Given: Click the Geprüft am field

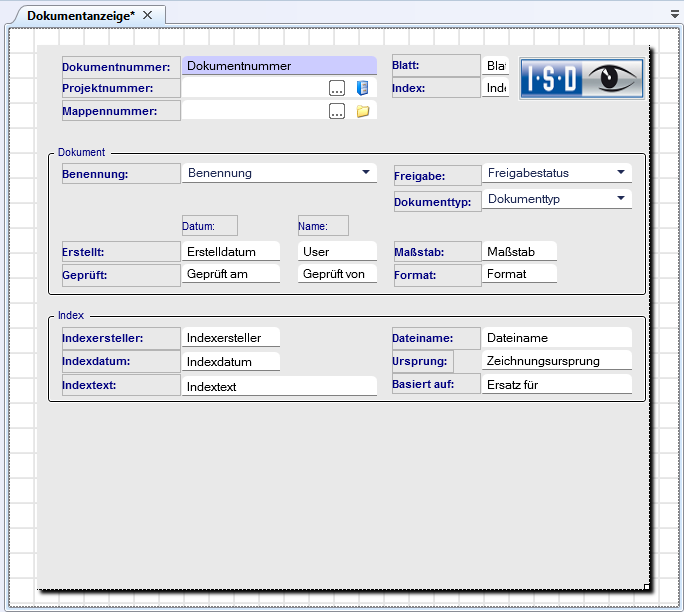Looking at the screenshot, I should [x=231, y=274].
